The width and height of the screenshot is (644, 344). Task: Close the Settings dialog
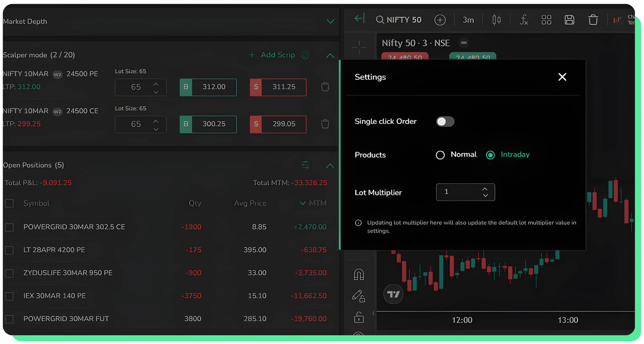click(x=562, y=77)
